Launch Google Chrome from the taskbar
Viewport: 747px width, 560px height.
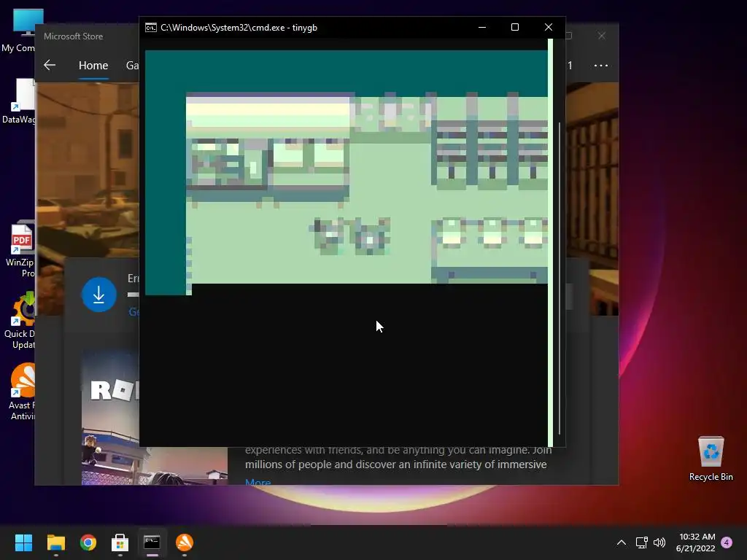click(x=88, y=542)
